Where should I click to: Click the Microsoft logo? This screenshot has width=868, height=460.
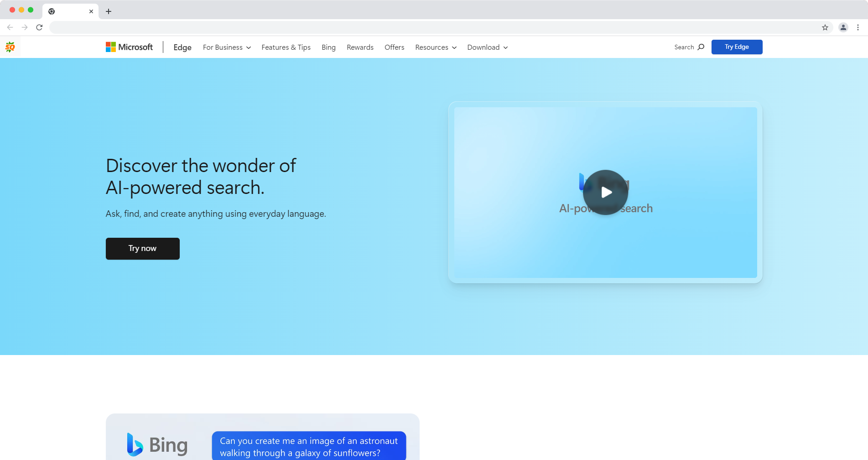click(129, 47)
